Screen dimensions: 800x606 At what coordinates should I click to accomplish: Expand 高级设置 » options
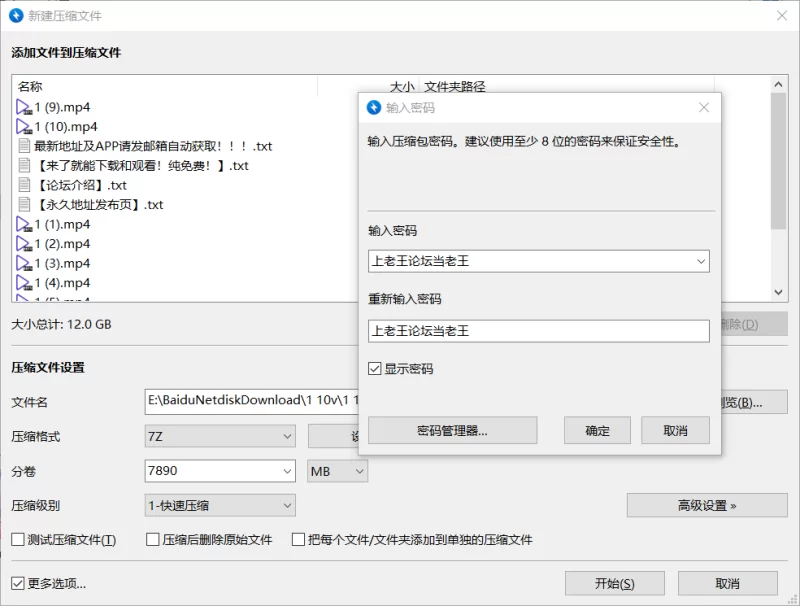707,506
